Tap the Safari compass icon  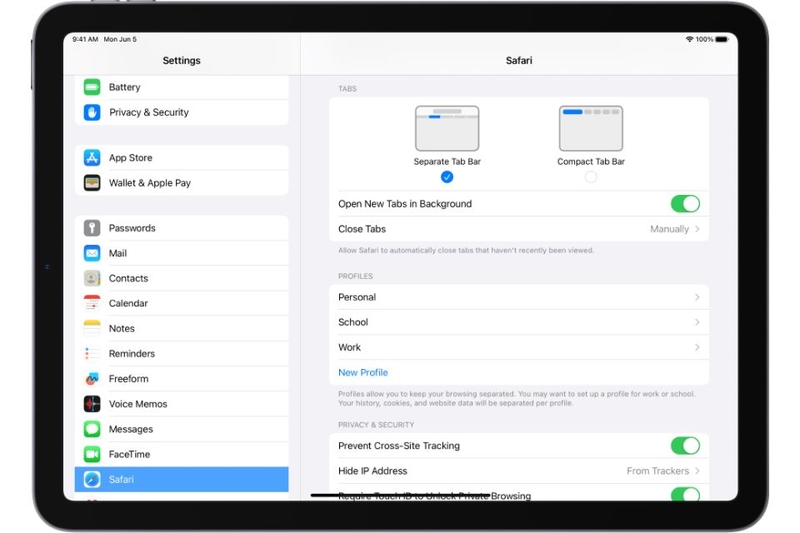tap(92, 479)
